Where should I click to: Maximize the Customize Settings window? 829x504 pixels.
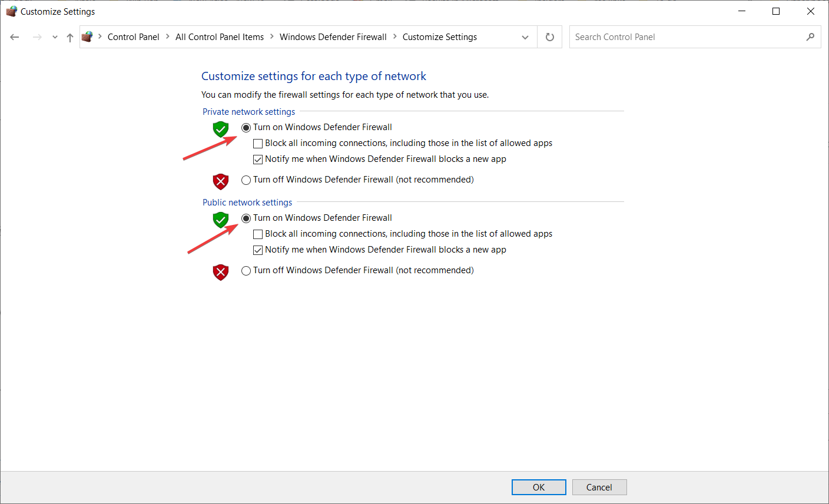click(776, 11)
